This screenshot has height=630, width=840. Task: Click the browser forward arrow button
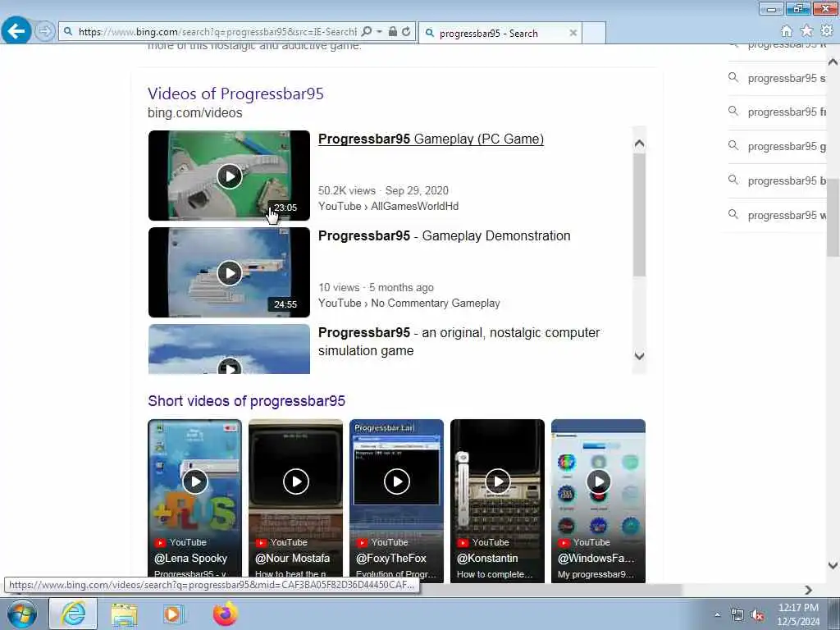(45, 31)
